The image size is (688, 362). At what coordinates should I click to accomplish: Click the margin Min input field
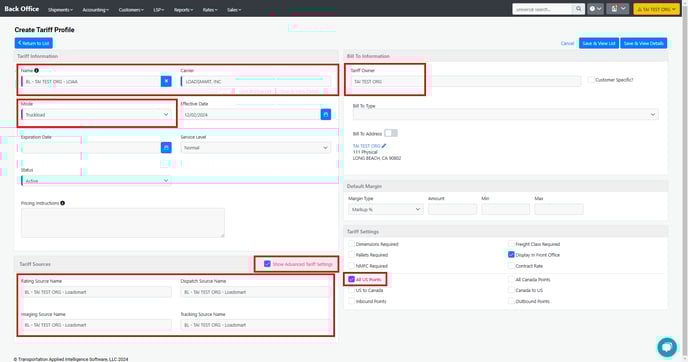pyautogui.click(x=505, y=209)
